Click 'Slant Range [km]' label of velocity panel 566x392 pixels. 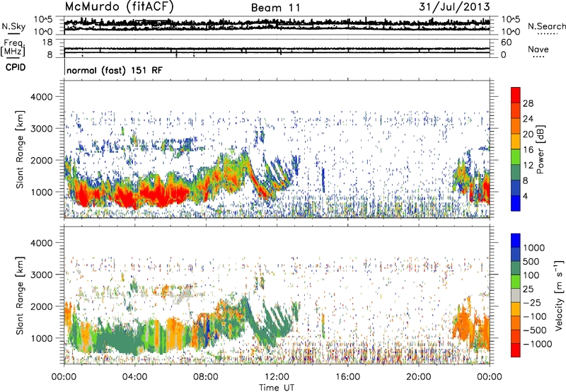[20, 295]
